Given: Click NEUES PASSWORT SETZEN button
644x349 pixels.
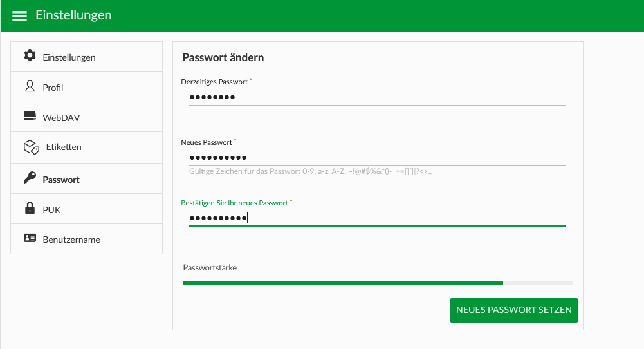Looking at the screenshot, I should click(x=514, y=310).
